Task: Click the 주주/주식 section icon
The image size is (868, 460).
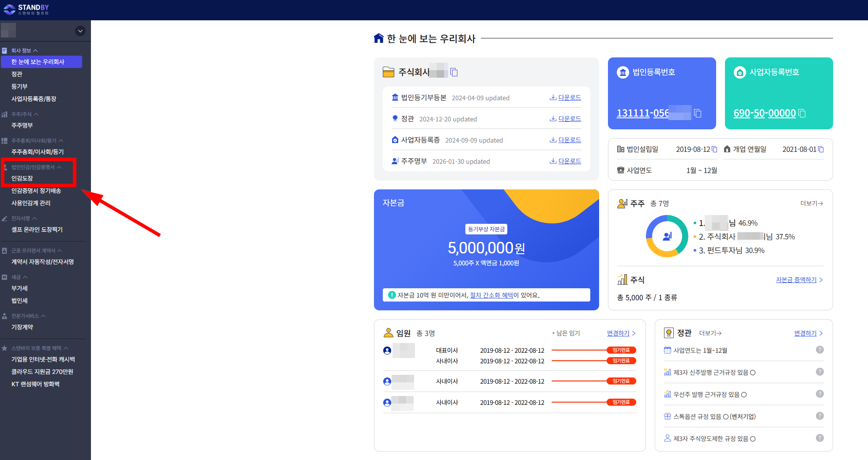Action: [4, 114]
